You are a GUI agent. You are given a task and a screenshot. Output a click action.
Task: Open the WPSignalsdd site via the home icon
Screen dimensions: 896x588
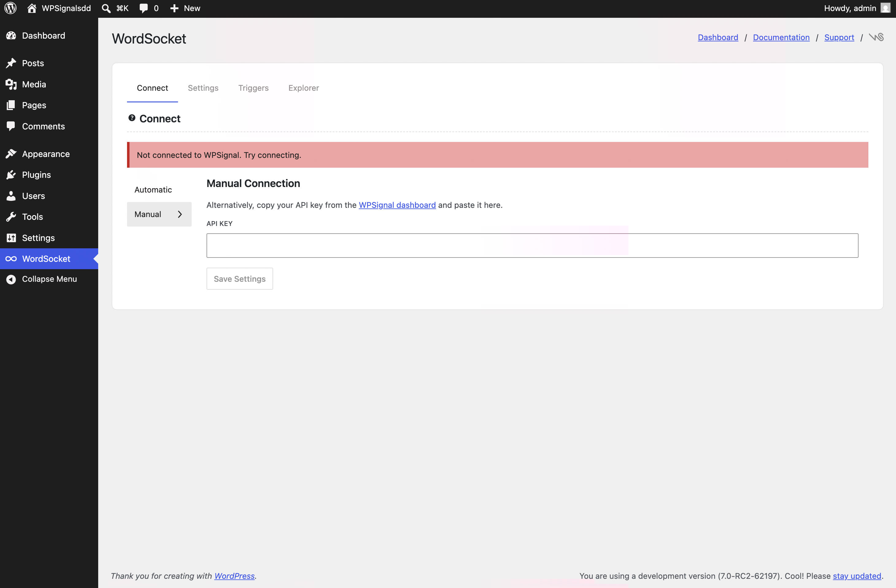[x=32, y=8]
